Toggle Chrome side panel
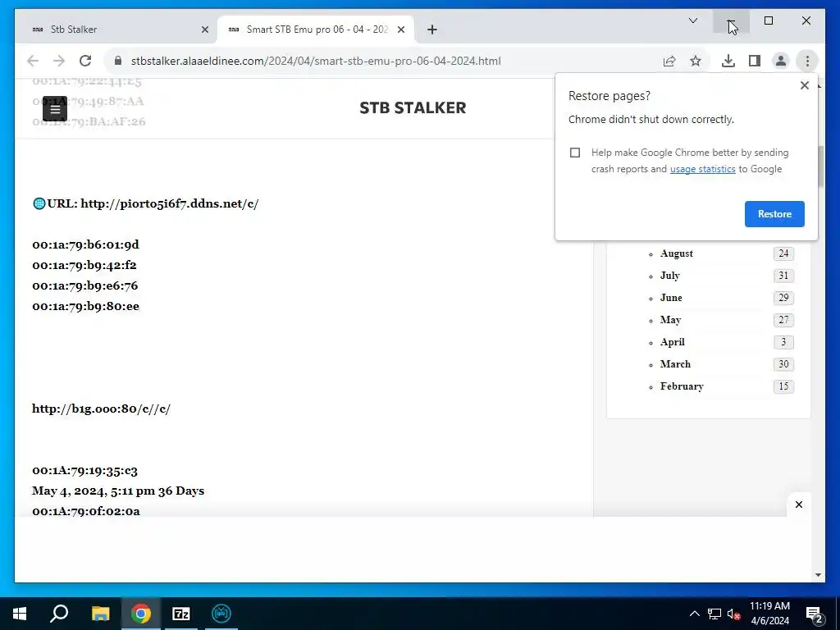This screenshot has width=840, height=630. click(x=755, y=61)
